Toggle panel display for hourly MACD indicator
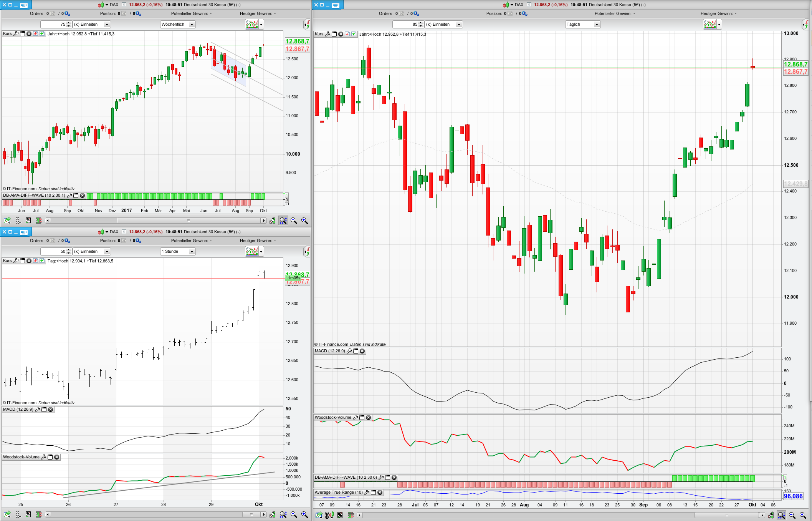This screenshot has height=521, width=812. 44,410
